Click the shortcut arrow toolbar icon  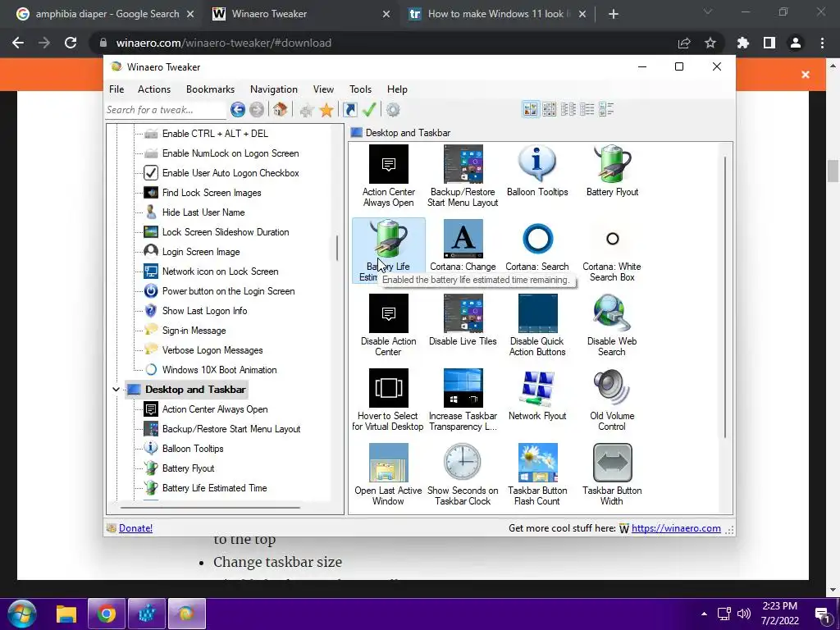349,110
